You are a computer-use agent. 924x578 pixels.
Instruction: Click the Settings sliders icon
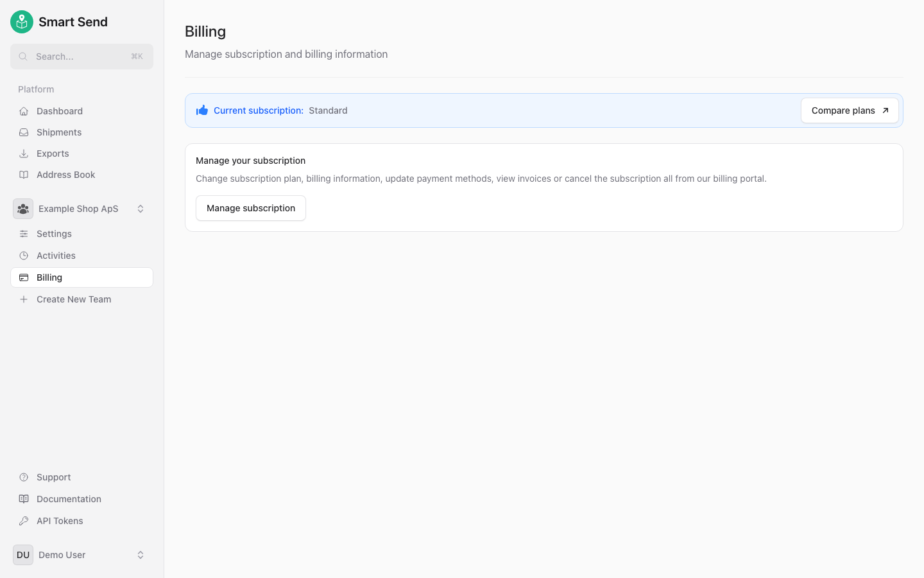click(x=23, y=233)
